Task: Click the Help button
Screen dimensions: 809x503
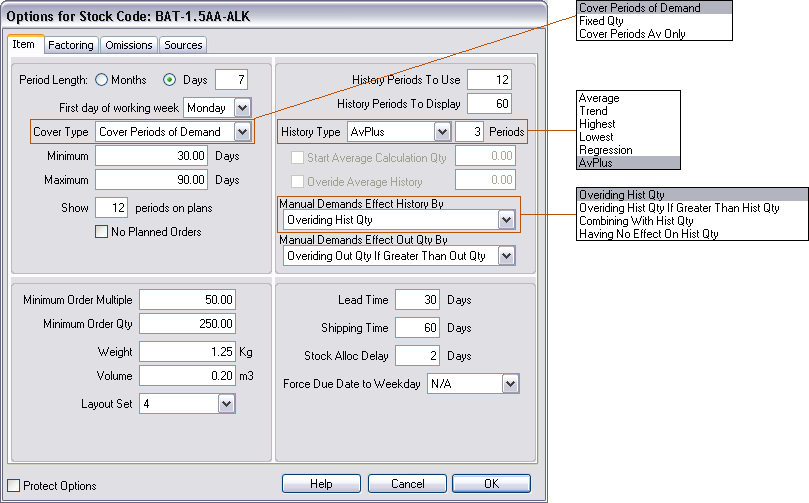Action: click(321, 483)
